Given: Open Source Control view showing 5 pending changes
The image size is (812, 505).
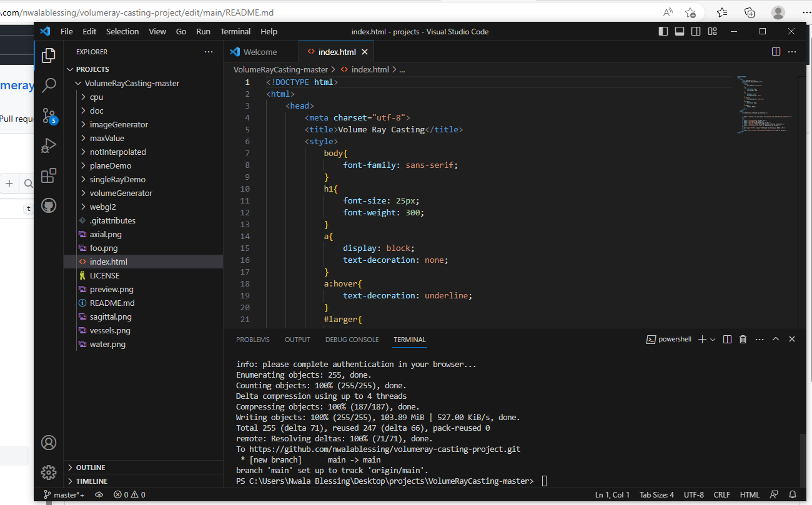Looking at the screenshot, I should click(49, 115).
